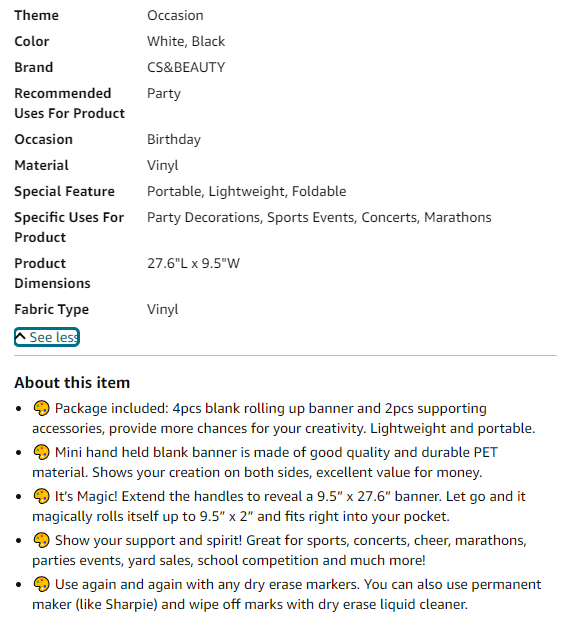The height and width of the screenshot is (623, 575).
Task: Click the Theme label at top
Action: (37, 15)
